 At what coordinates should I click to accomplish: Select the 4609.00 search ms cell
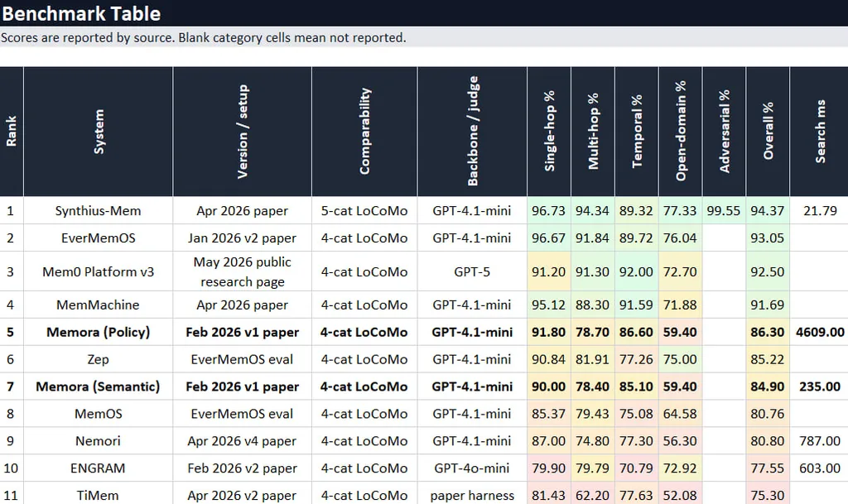tap(819, 332)
